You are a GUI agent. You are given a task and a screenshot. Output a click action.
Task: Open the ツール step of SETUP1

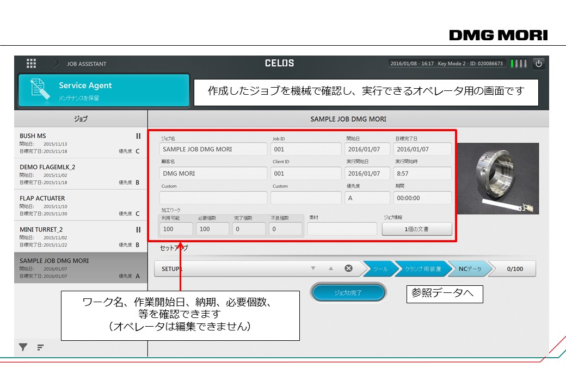pos(380,269)
